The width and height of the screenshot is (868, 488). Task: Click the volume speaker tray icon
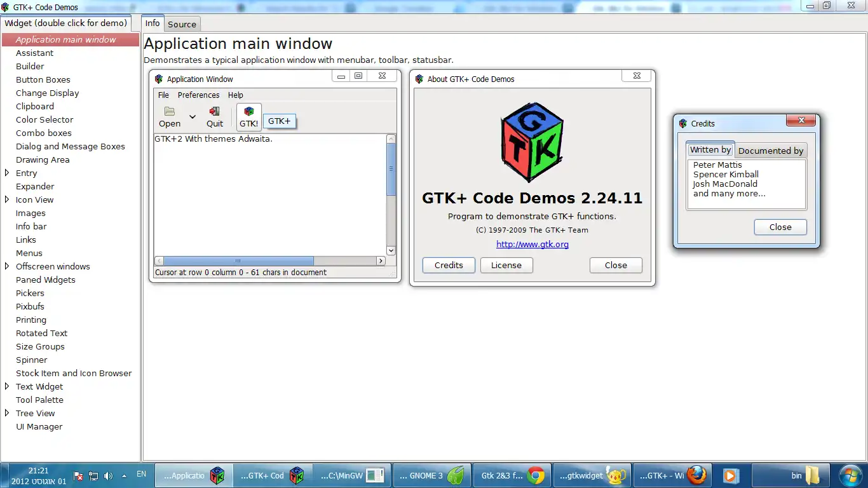click(x=108, y=475)
